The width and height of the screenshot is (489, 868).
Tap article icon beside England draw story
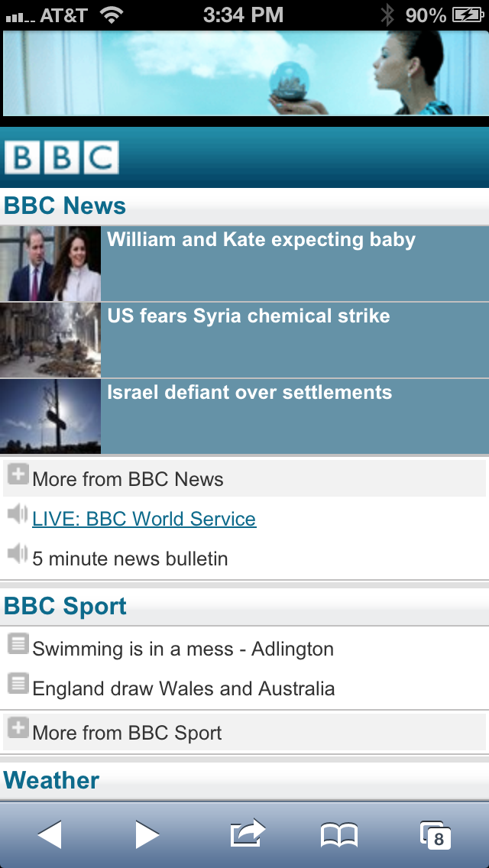click(x=18, y=684)
